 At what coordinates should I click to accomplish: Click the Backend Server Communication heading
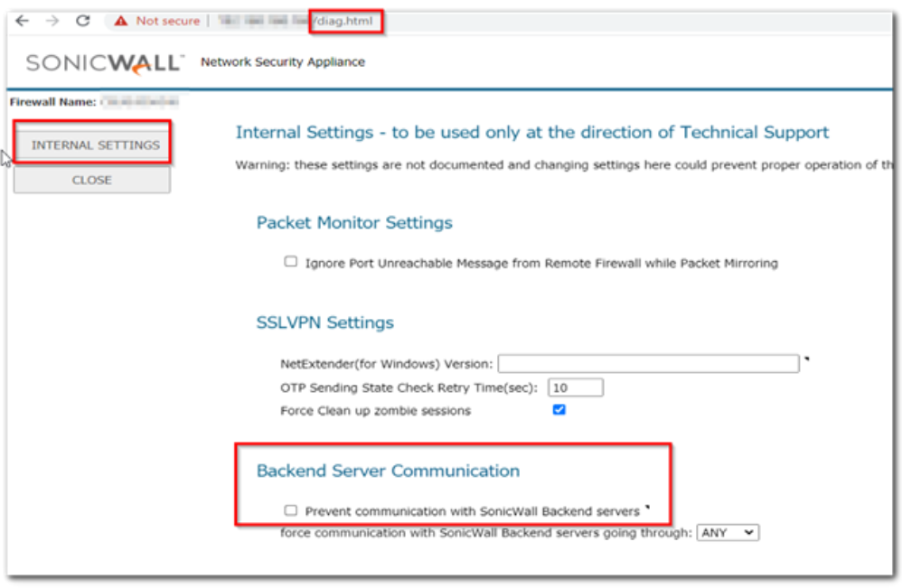pyautogui.click(x=388, y=471)
